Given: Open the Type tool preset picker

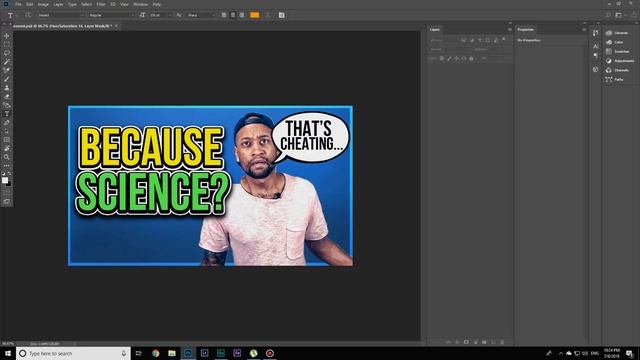Looking at the screenshot, I should tap(12, 15).
